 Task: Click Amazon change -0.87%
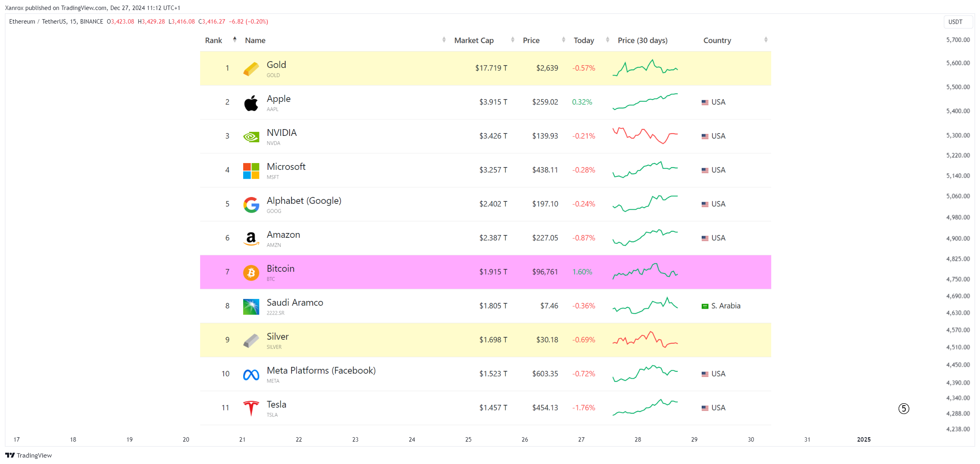point(583,238)
